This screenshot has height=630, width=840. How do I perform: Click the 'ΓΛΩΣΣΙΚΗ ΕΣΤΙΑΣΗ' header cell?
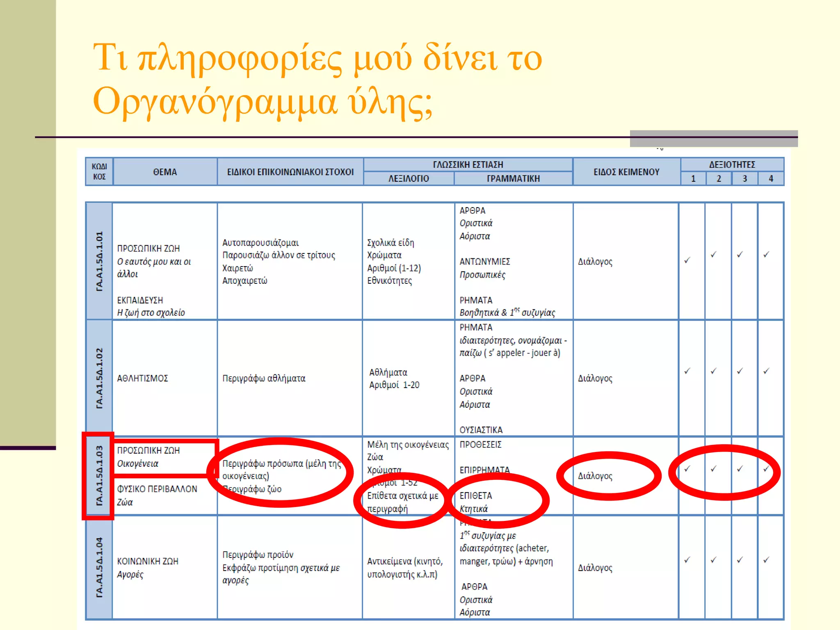468,164
